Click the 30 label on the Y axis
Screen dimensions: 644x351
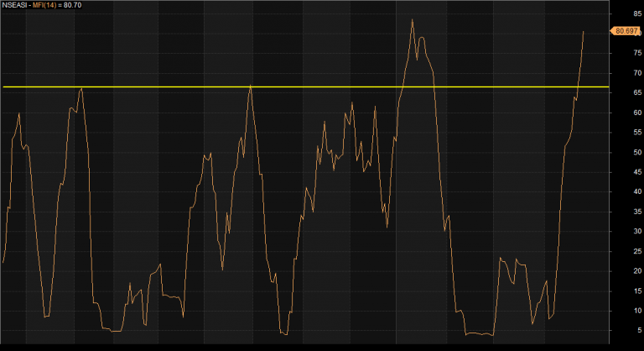[637, 231]
